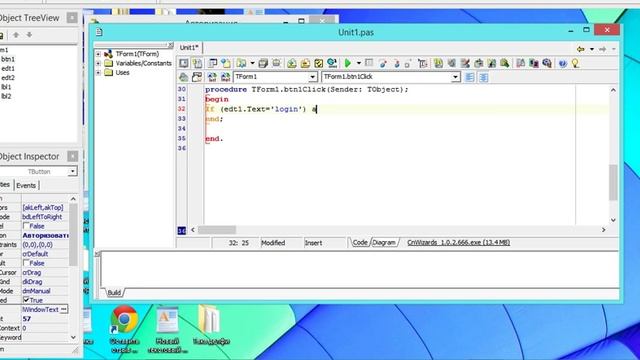Click the yellow checklist toolbar icon
640x360 pixels.
tap(319, 64)
